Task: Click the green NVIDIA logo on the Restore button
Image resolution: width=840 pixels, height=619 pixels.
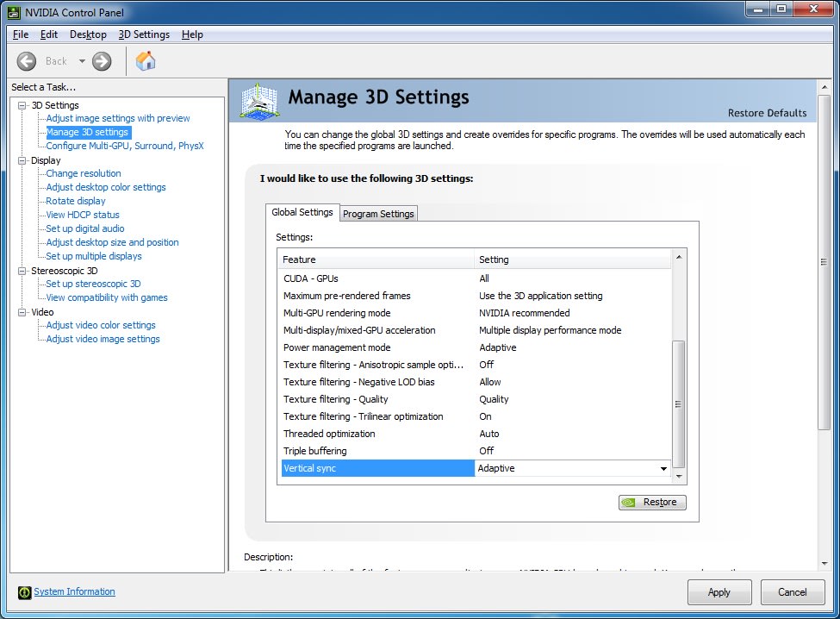Action: point(627,503)
